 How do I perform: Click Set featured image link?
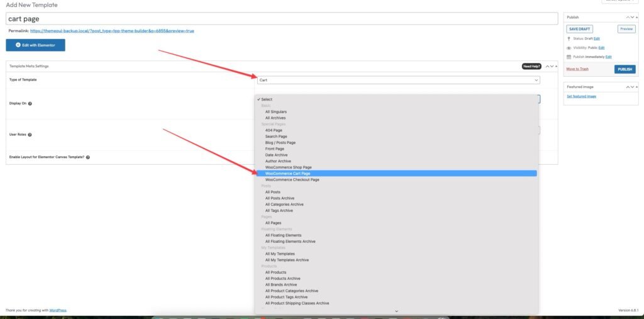click(581, 96)
